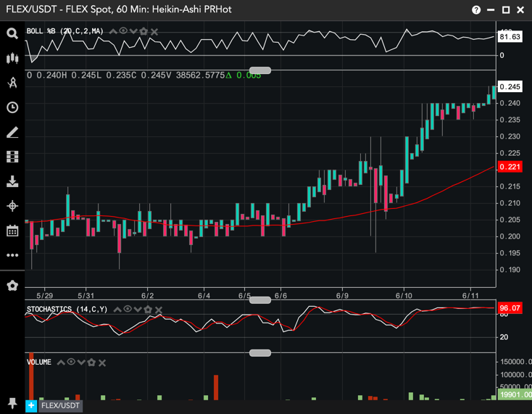Open the time interval clock icon
The height and width of the screenshot is (414, 532).
point(12,107)
